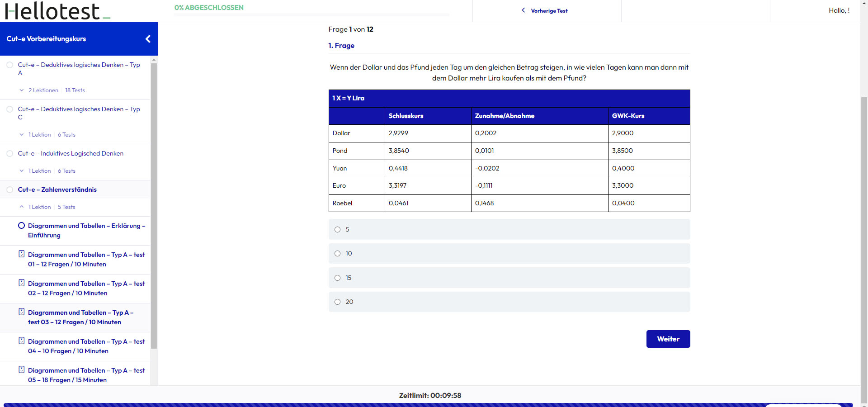This screenshot has width=868, height=407.
Task: Click the test 02 document icon
Action: (21, 283)
